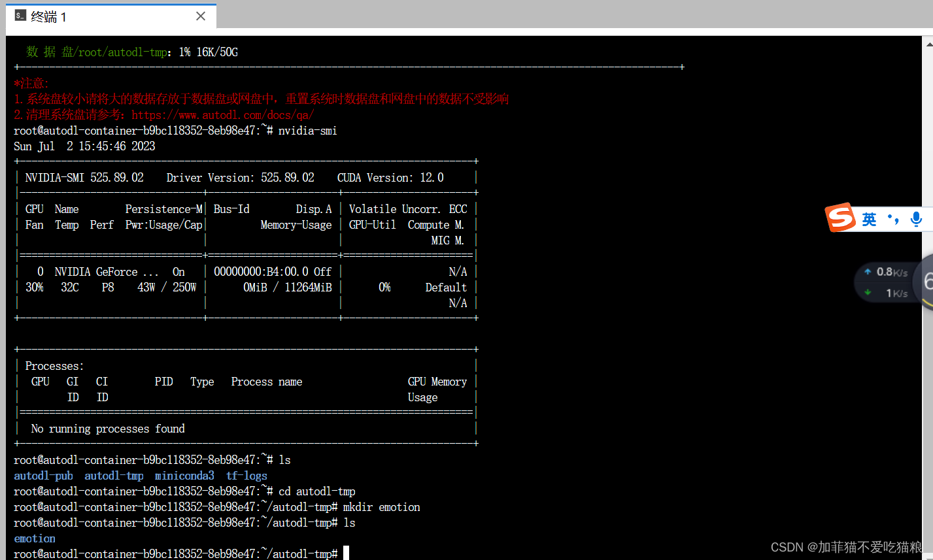This screenshot has width=933, height=560.
Task: Click the fan speed 30% value
Action: [x=35, y=288]
